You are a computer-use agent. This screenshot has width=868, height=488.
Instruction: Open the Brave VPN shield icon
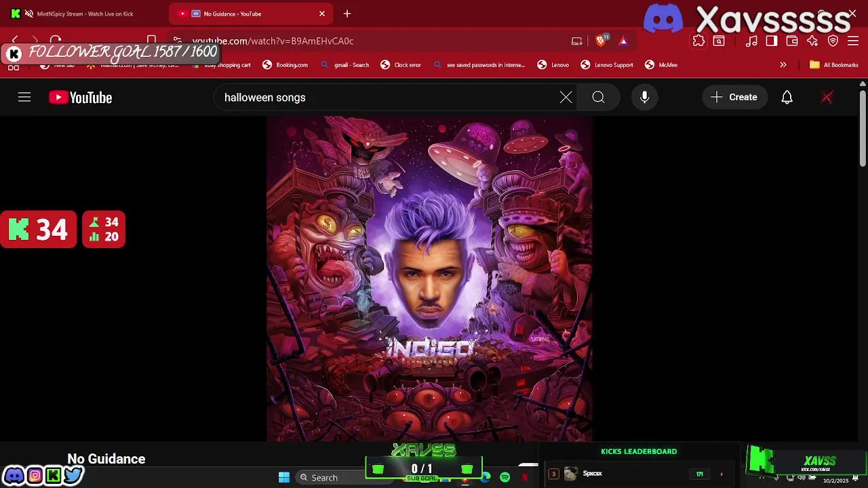point(833,41)
